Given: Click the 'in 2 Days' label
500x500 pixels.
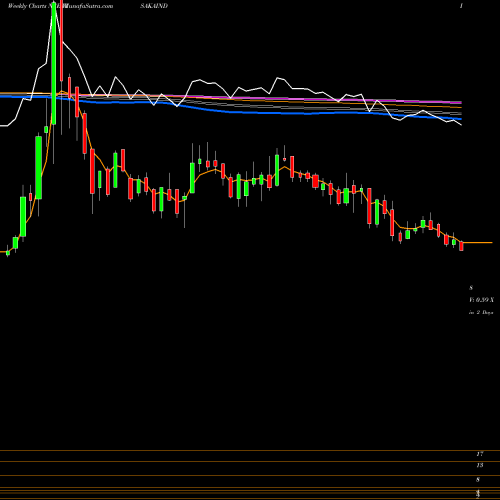Looking at the screenshot, I should tap(481, 313).
